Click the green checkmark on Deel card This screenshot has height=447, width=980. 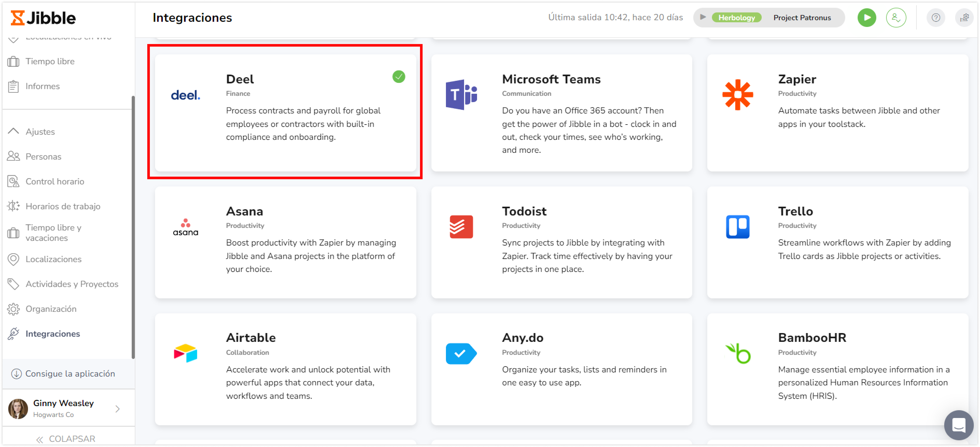coord(398,77)
